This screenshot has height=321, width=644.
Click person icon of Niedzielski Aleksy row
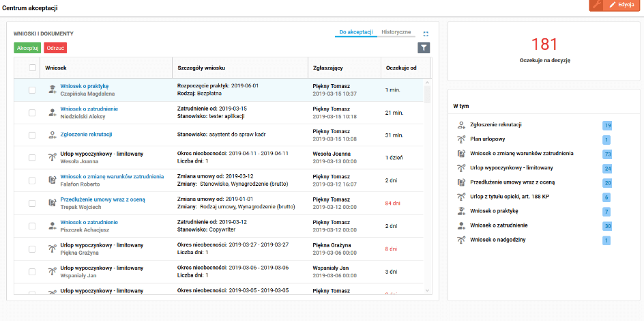52,113
